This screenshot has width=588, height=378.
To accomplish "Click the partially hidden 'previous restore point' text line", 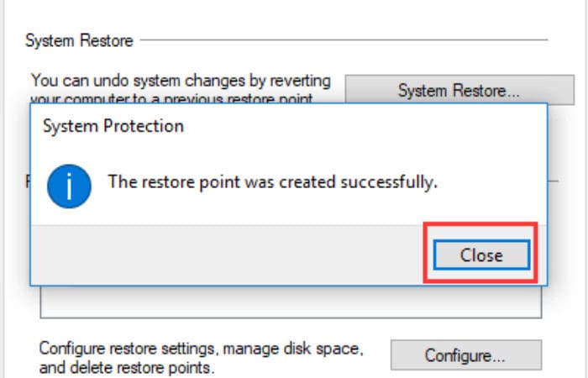I will tap(171, 98).
